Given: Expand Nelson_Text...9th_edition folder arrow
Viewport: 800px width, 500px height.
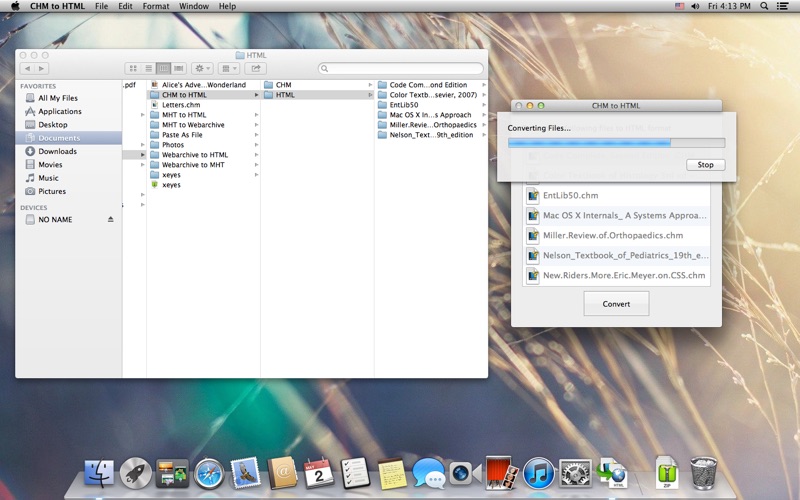Looking at the screenshot, I should pyautogui.click(x=484, y=135).
